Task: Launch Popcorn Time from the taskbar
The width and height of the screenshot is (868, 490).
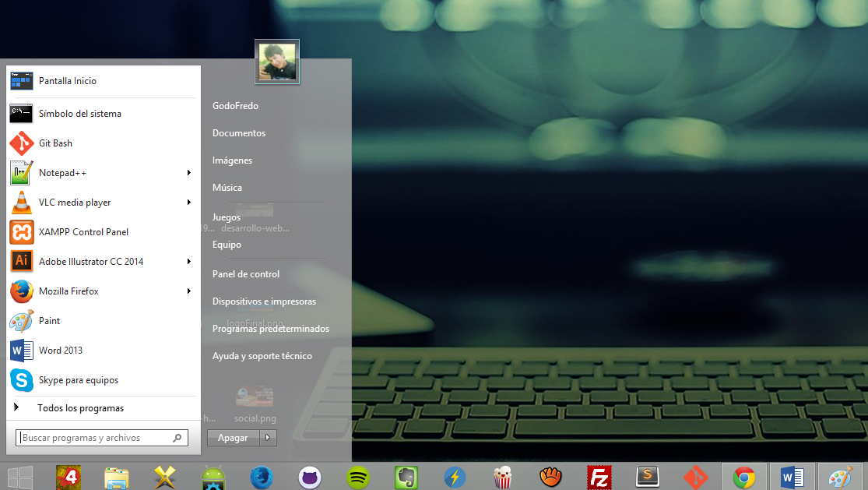Action: (502, 476)
